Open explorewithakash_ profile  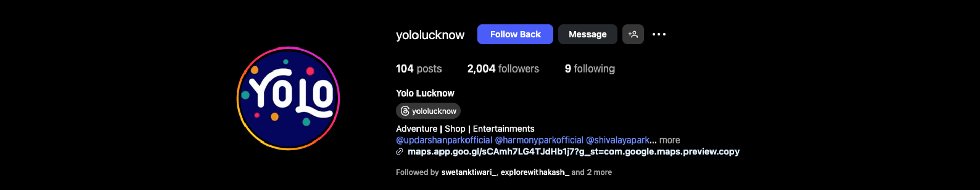[535, 172]
